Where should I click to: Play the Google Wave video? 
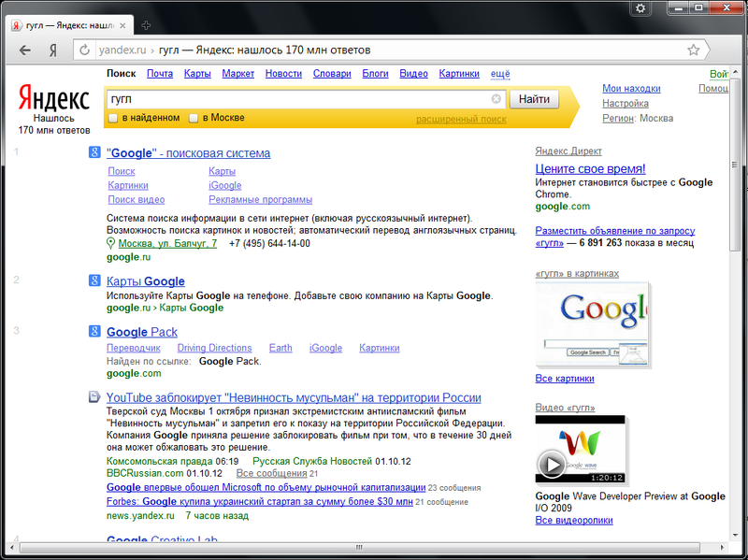point(552,464)
